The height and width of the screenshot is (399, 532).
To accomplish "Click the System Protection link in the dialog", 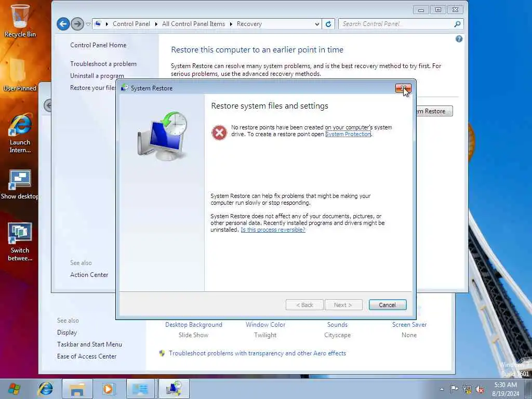I will (x=348, y=135).
